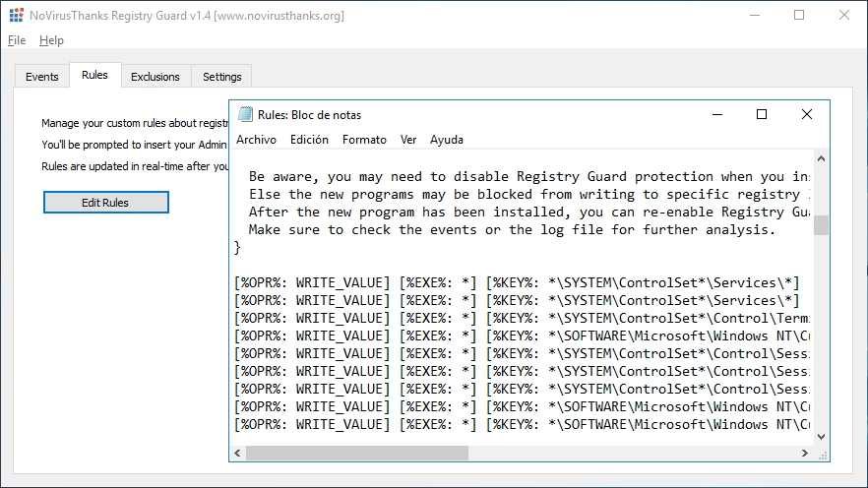868x488 pixels.
Task: Click the Edit Rules button
Action: click(x=105, y=203)
